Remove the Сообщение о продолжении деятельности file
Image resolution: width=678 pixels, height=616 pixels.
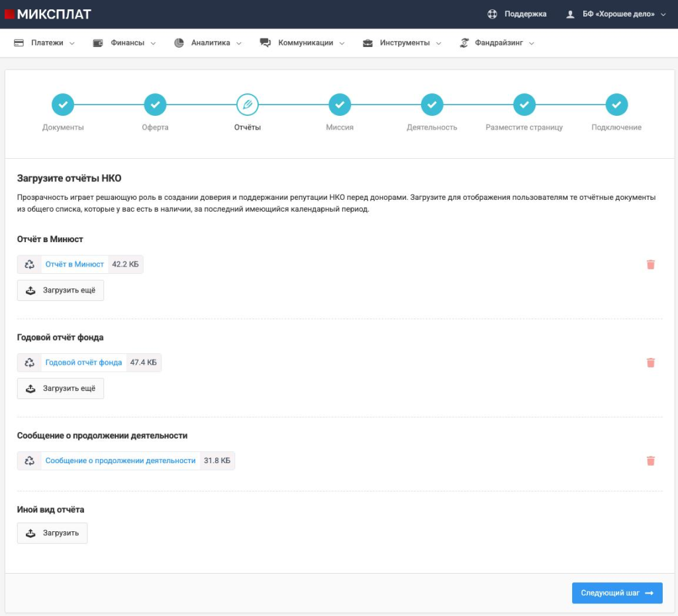[x=650, y=461]
